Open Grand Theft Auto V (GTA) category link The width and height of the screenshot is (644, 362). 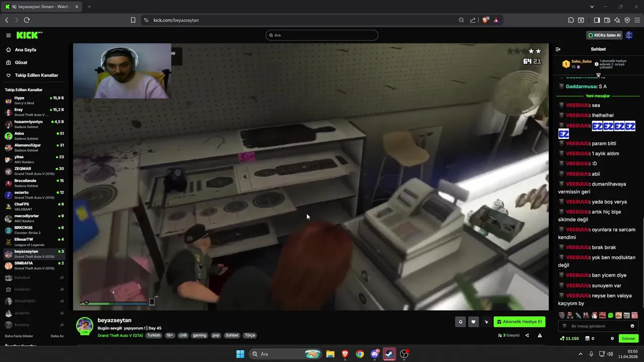point(120,335)
